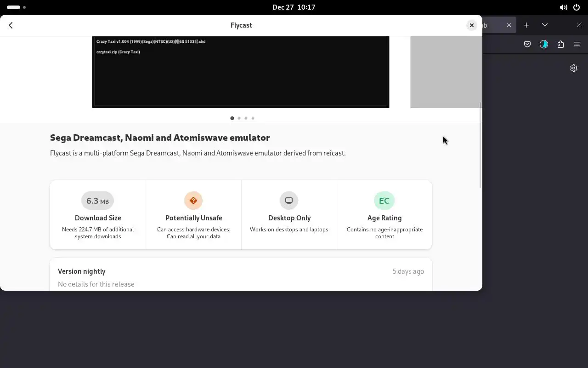Screen dimensions: 588x368
Task: Open the Potentially Unsafe warning tile
Action: click(193, 215)
